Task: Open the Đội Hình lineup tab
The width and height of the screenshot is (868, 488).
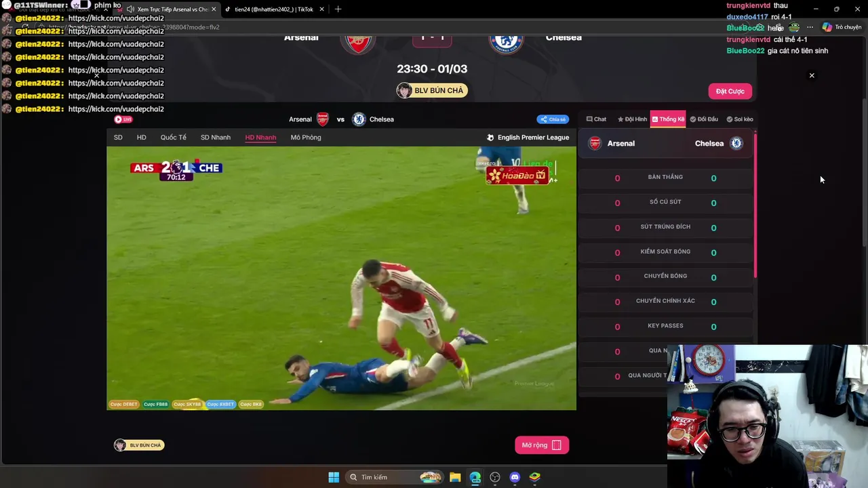Action: point(632,119)
